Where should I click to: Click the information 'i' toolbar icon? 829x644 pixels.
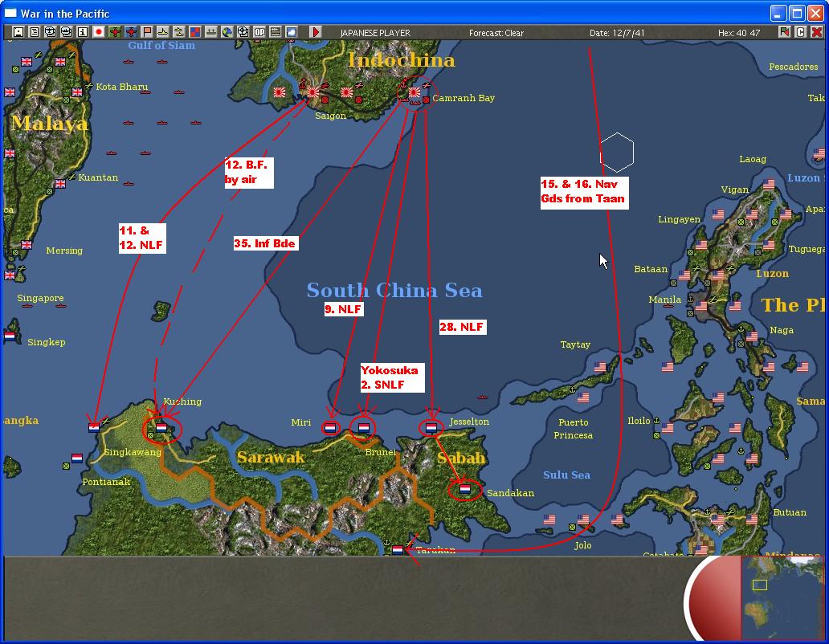83,32
